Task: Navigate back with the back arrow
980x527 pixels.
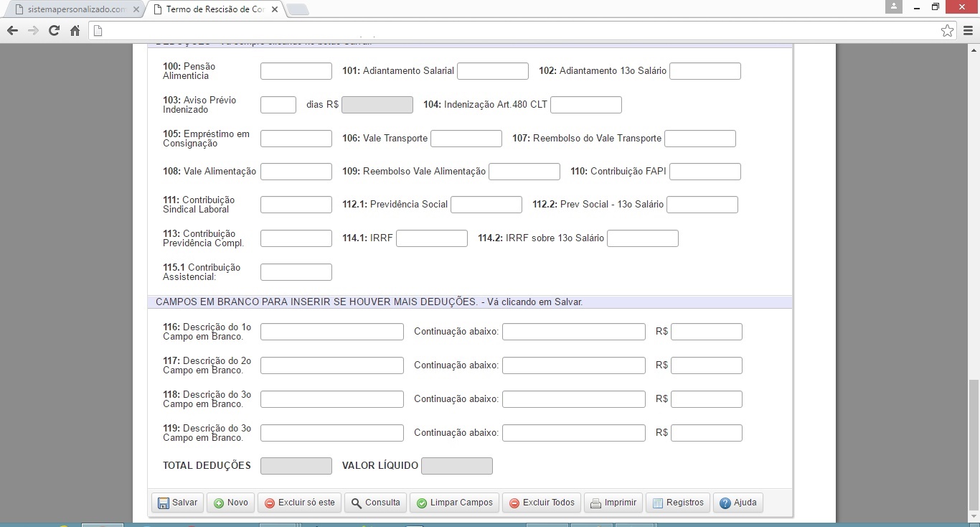Action: coord(12,31)
